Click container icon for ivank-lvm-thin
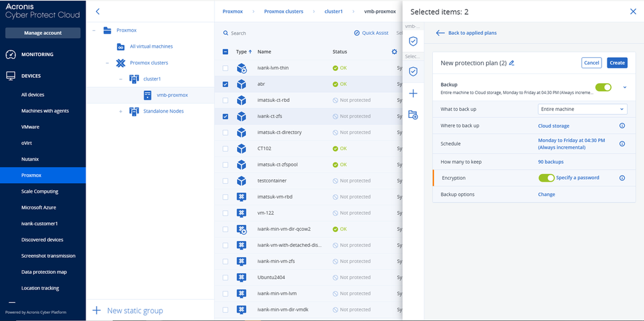This screenshot has height=321, width=644. [x=241, y=68]
